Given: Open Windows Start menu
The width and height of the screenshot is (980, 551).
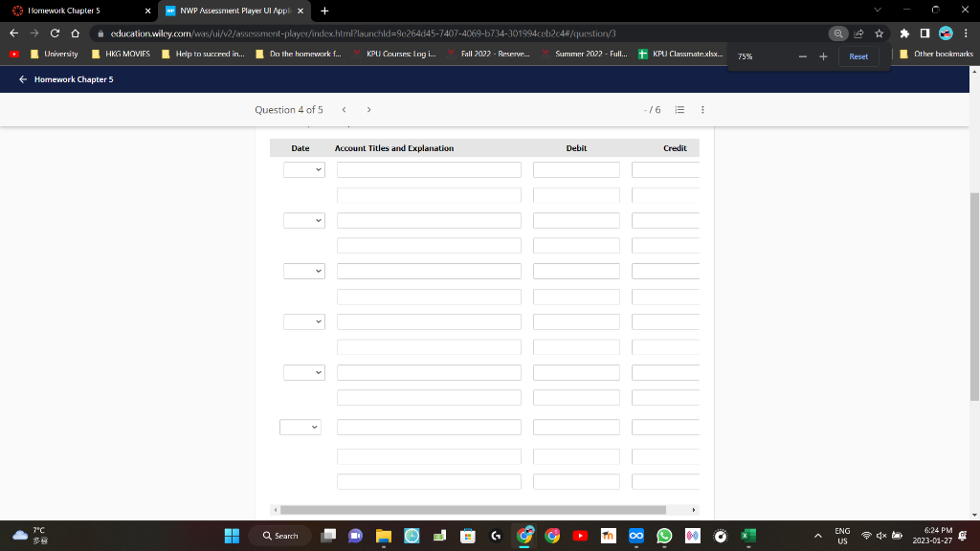Looking at the screenshot, I should (x=232, y=536).
